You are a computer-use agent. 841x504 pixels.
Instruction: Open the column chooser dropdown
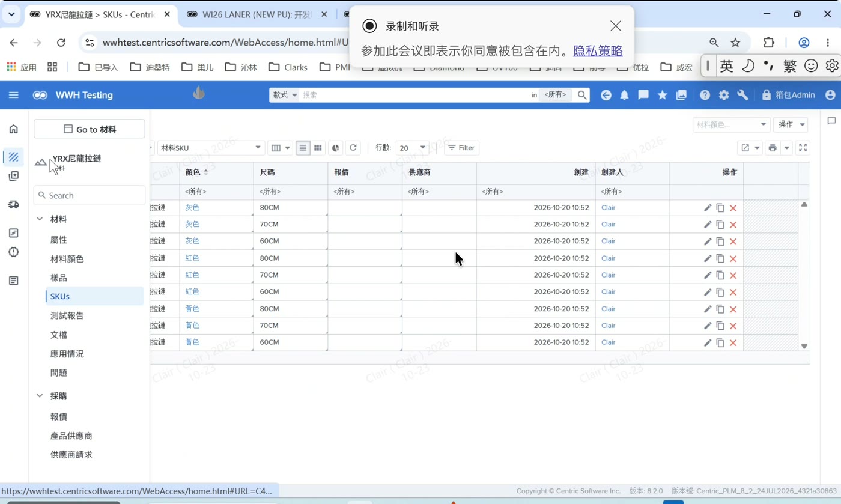pyautogui.click(x=280, y=148)
